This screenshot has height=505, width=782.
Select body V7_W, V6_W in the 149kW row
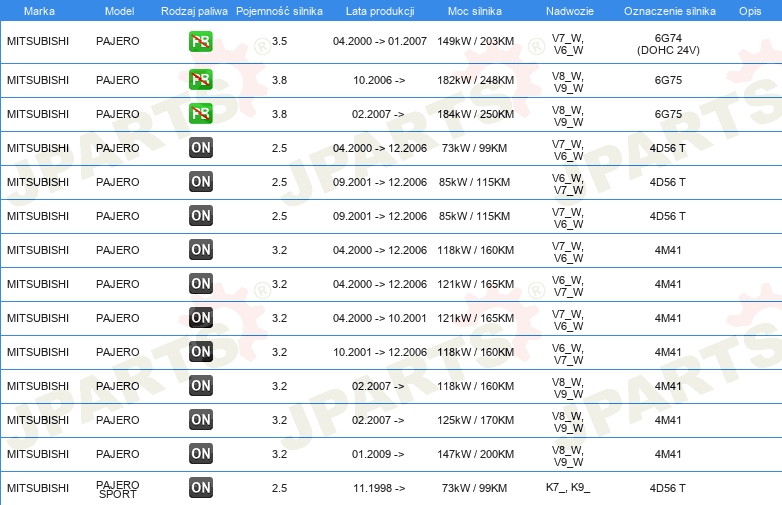point(568,44)
